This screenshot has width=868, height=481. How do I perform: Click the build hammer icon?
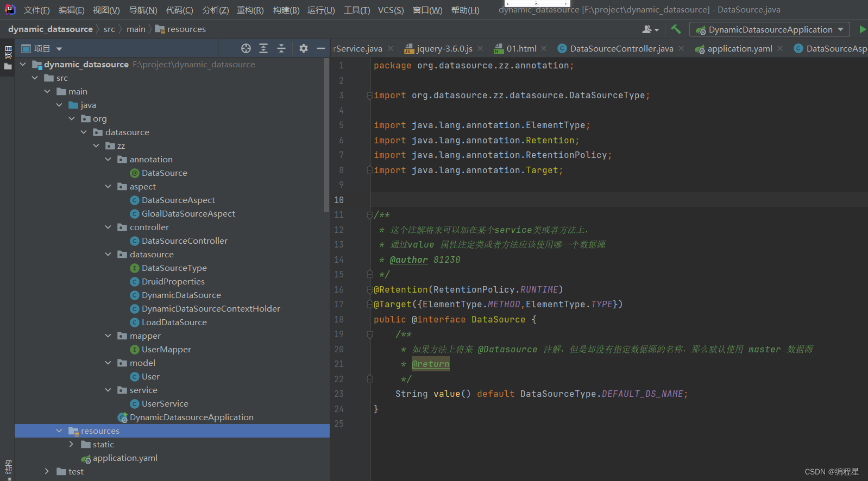pos(676,29)
